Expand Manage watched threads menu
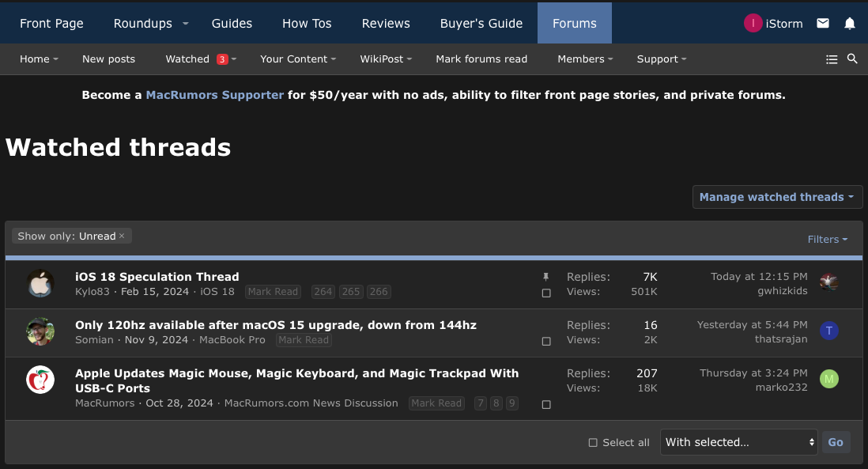Image resolution: width=868 pixels, height=469 pixels. pos(776,197)
